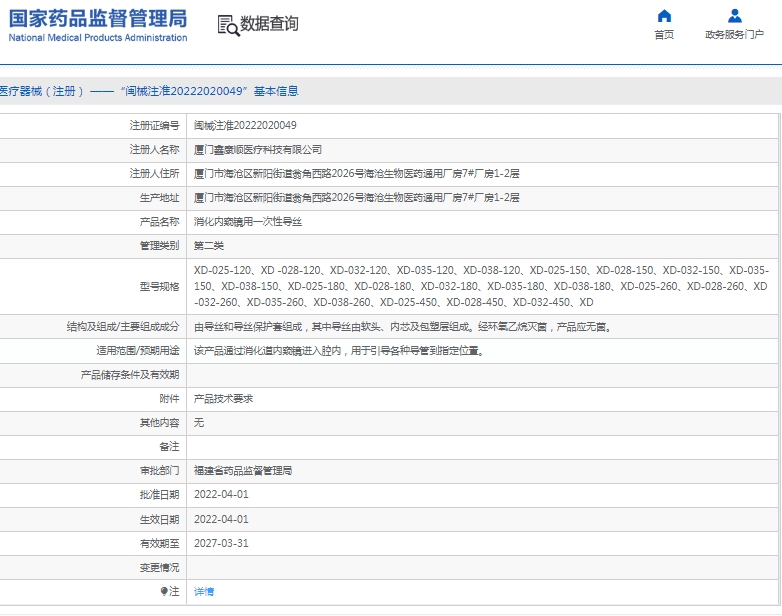Click the 生产地址 address value
Image resolution: width=782 pixels, height=616 pixels.
coord(357,198)
